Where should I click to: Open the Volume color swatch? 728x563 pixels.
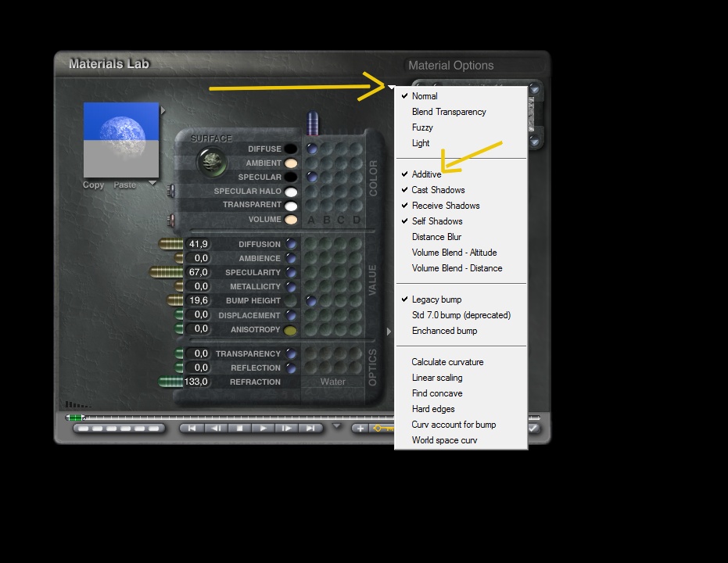pyautogui.click(x=291, y=220)
